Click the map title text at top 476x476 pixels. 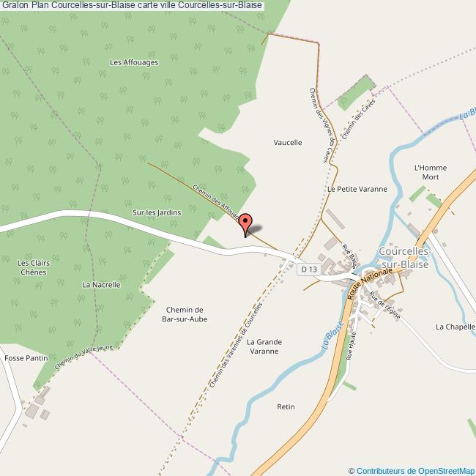[132, 5]
